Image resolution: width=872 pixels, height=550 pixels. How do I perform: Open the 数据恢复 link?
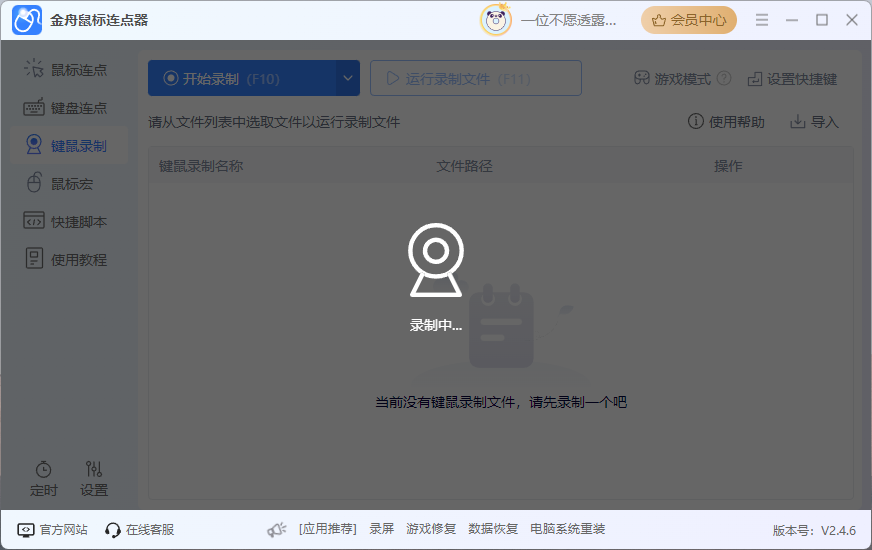point(493,529)
